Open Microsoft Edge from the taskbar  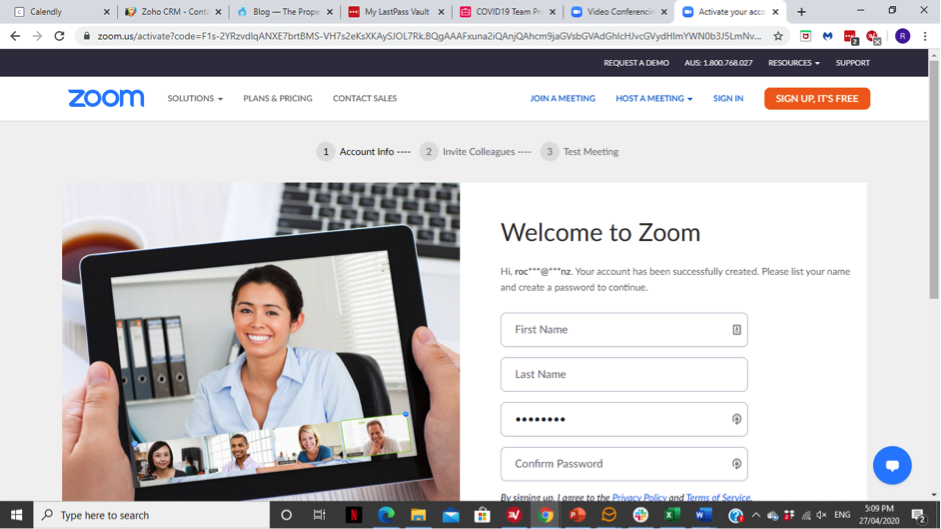[386, 515]
